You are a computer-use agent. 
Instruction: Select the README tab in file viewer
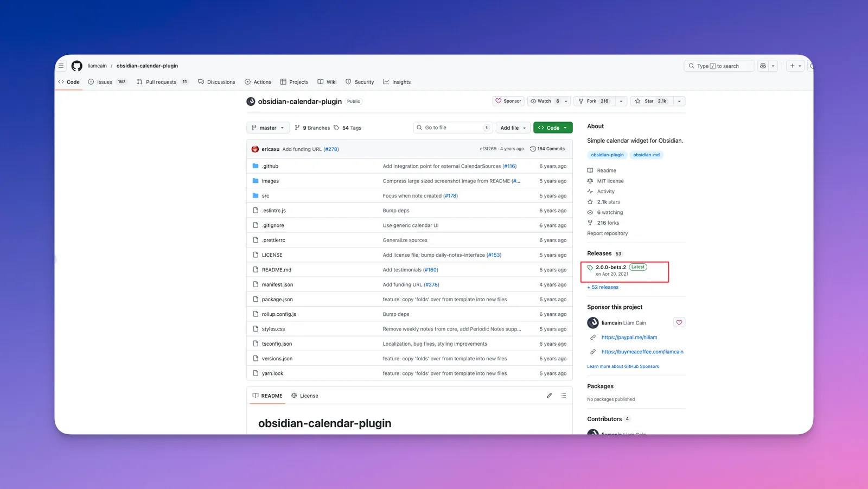click(267, 396)
